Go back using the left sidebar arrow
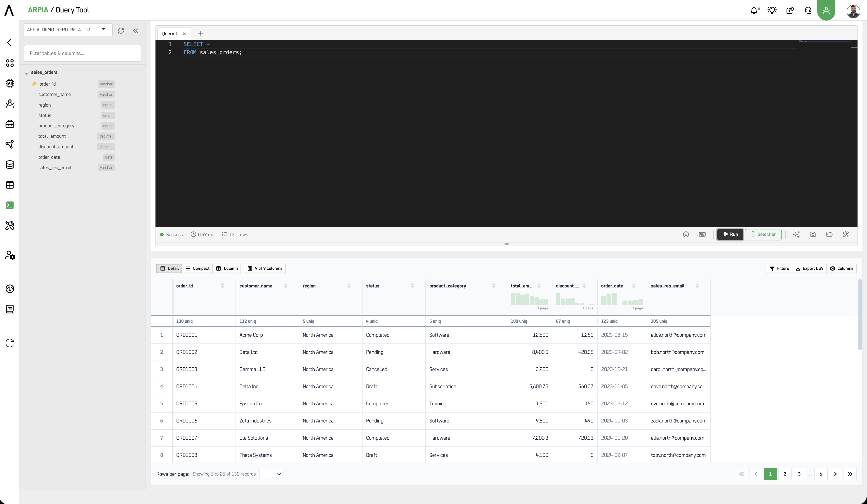The image size is (867, 504). click(x=10, y=43)
